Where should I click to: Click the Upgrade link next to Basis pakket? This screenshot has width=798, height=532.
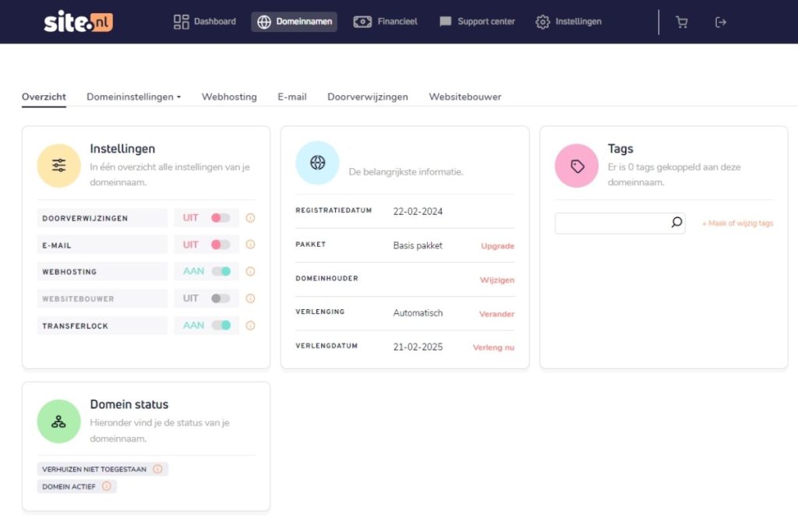pyautogui.click(x=497, y=245)
